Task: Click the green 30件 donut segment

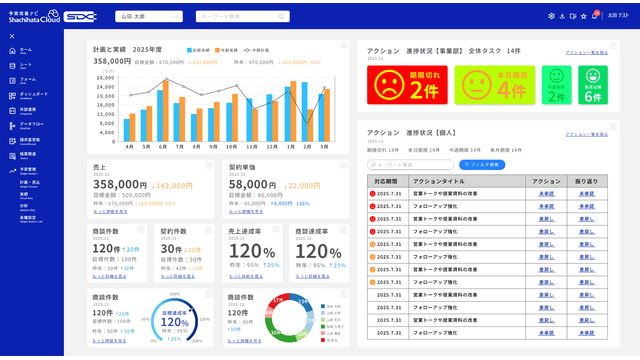Action: (276, 331)
